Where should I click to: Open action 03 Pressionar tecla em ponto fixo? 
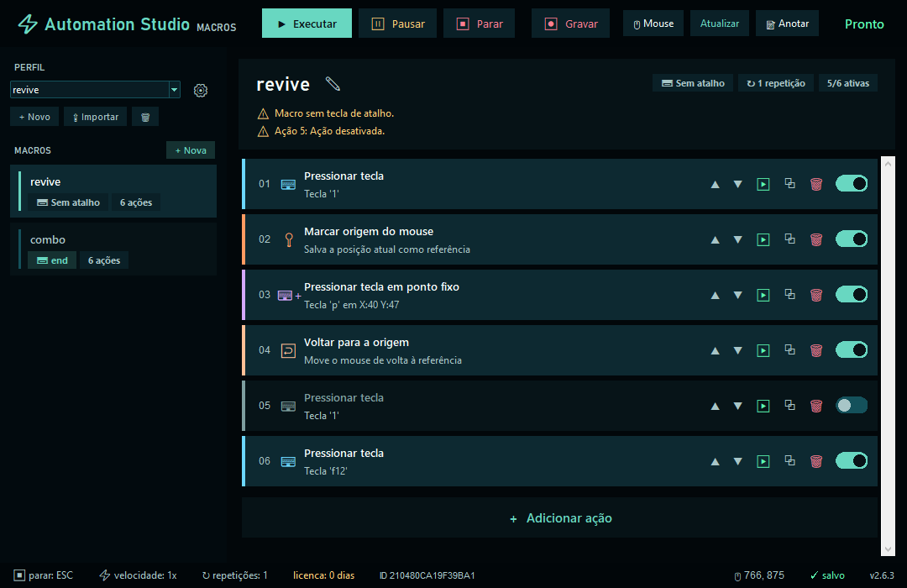[x=559, y=295]
